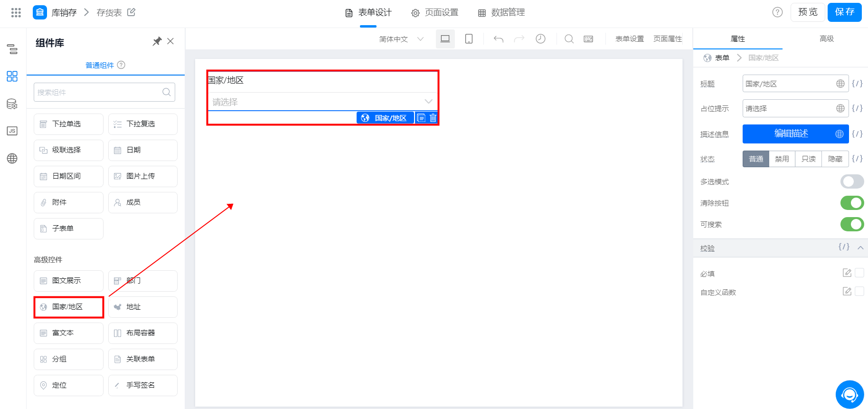Open the data source sidebar icon
The image size is (868, 409).
[12, 104]
